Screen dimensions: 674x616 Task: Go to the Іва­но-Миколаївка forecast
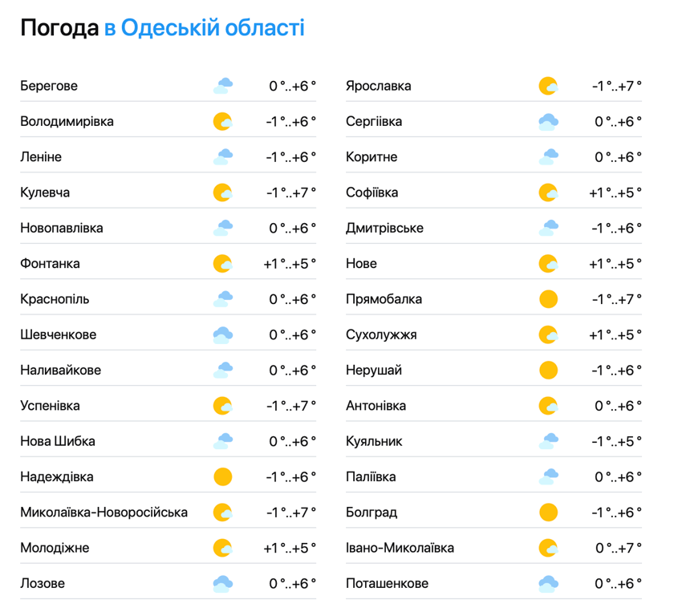(400, 548)
